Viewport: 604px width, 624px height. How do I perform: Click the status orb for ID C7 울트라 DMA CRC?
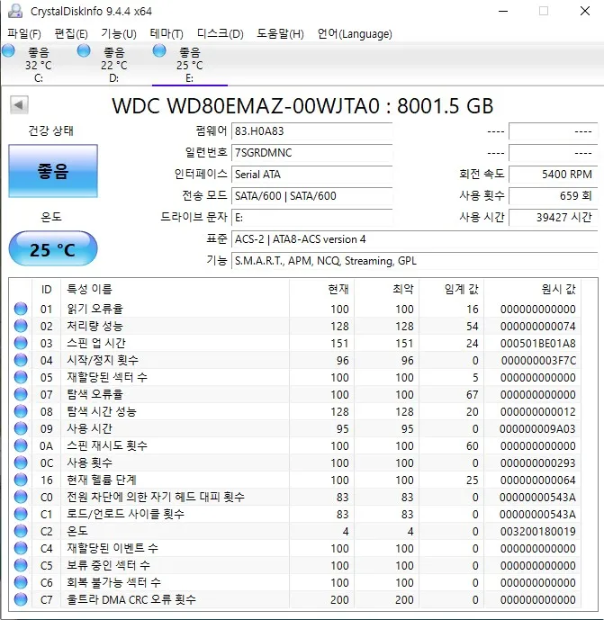click(x=21, y=599)
